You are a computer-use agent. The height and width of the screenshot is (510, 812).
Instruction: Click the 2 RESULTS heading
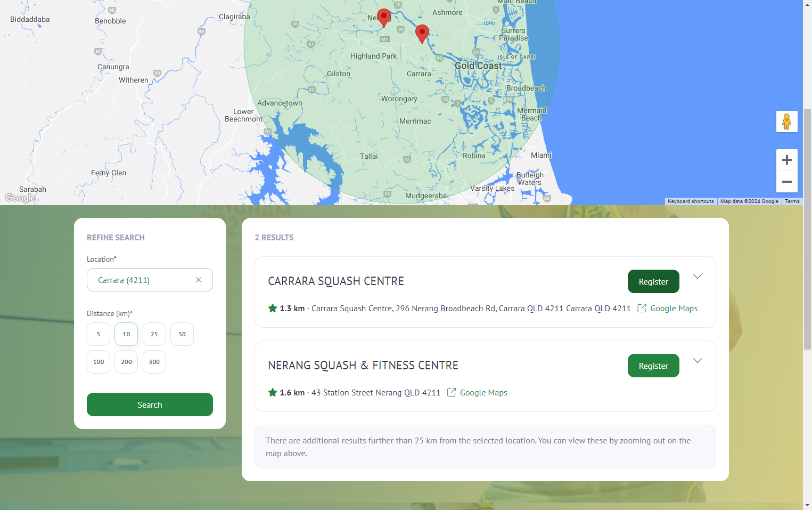[274, 238]
